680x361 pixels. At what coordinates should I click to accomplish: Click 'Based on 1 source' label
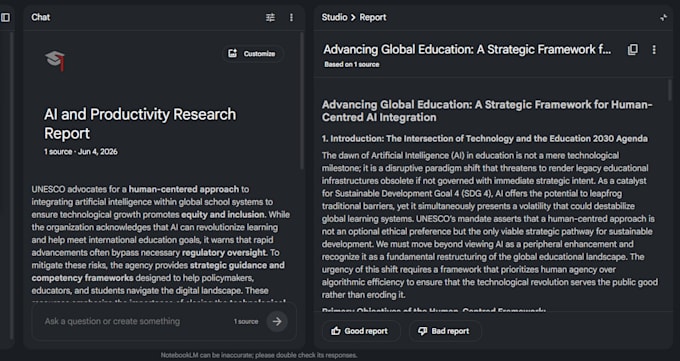(352, 64)
